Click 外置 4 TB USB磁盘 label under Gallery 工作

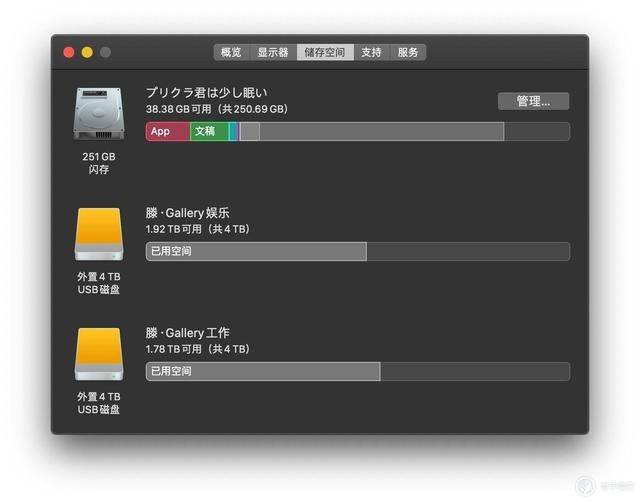(99, 403)
